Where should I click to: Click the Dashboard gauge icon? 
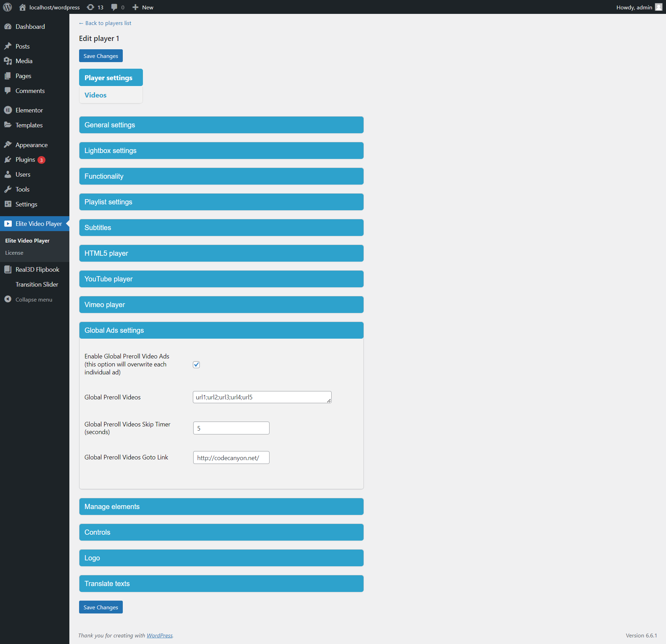pyautogui.click(x=8, y=27)
